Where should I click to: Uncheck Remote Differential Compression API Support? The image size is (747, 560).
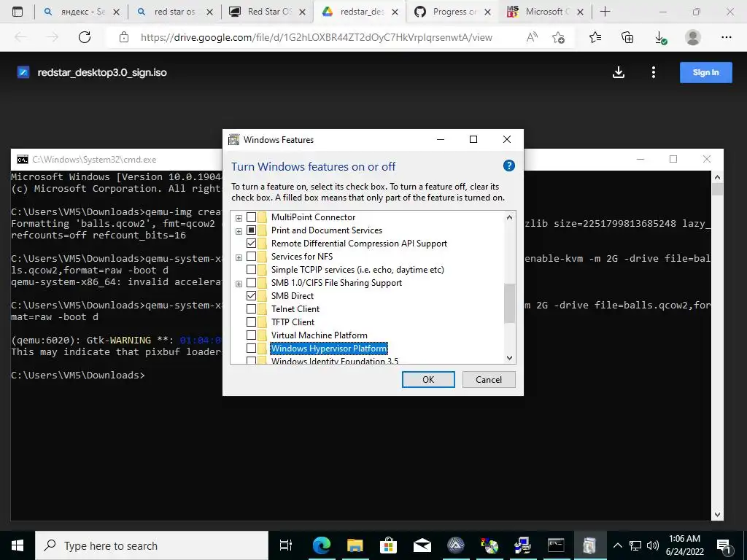[251, 244]
